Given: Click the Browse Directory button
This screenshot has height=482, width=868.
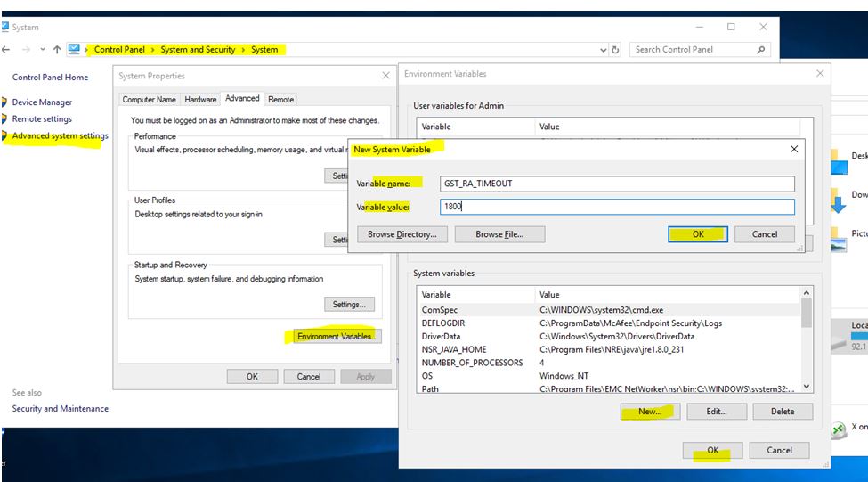Looking at the screenshot, I should coord(402,234).
